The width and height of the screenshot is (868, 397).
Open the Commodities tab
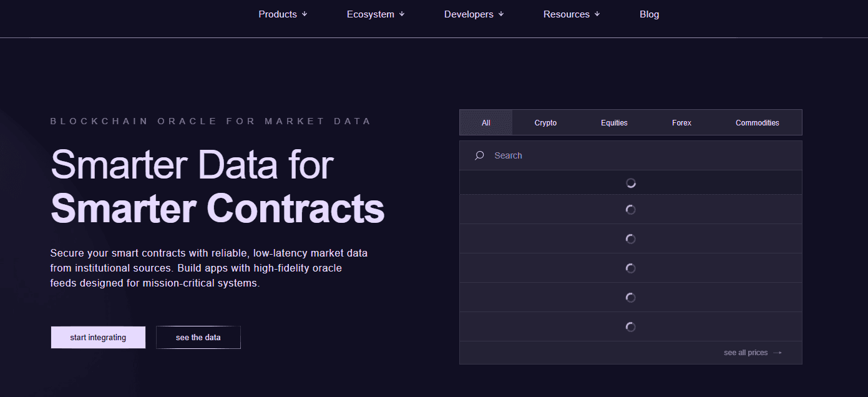tap(757, 123)
